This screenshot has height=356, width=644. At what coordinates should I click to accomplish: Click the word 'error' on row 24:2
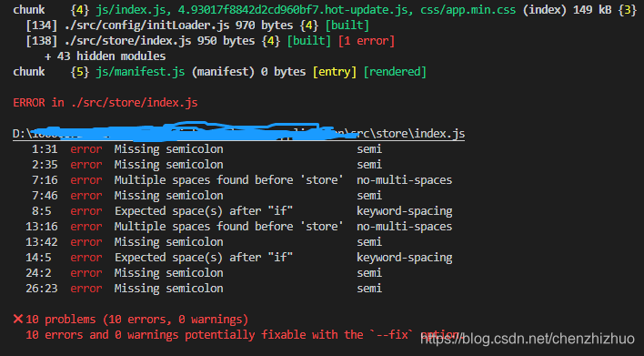pos(86,273)
